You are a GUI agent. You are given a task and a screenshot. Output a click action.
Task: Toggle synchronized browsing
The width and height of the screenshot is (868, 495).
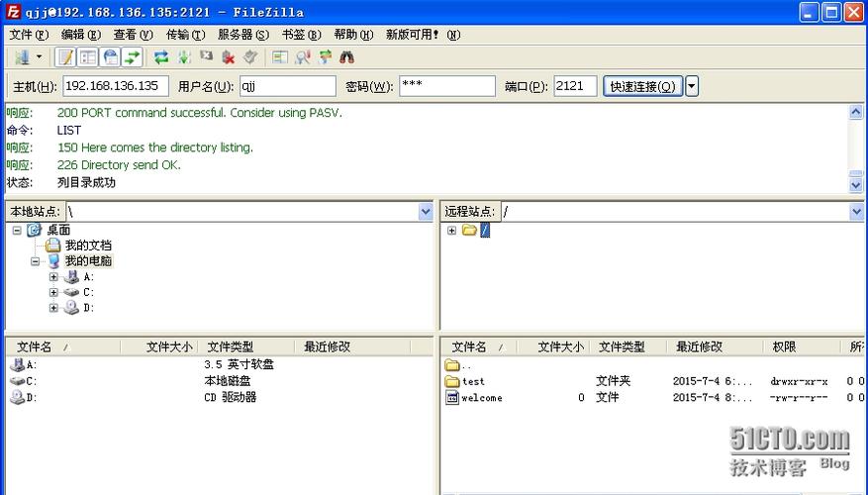pos(325,57)
